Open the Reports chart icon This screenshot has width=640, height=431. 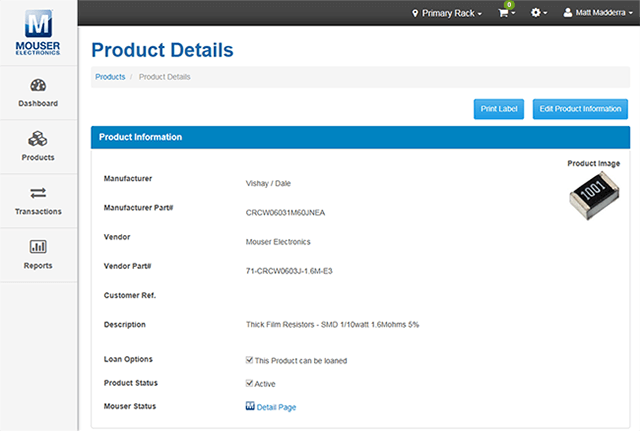click(x=38, y=247)
